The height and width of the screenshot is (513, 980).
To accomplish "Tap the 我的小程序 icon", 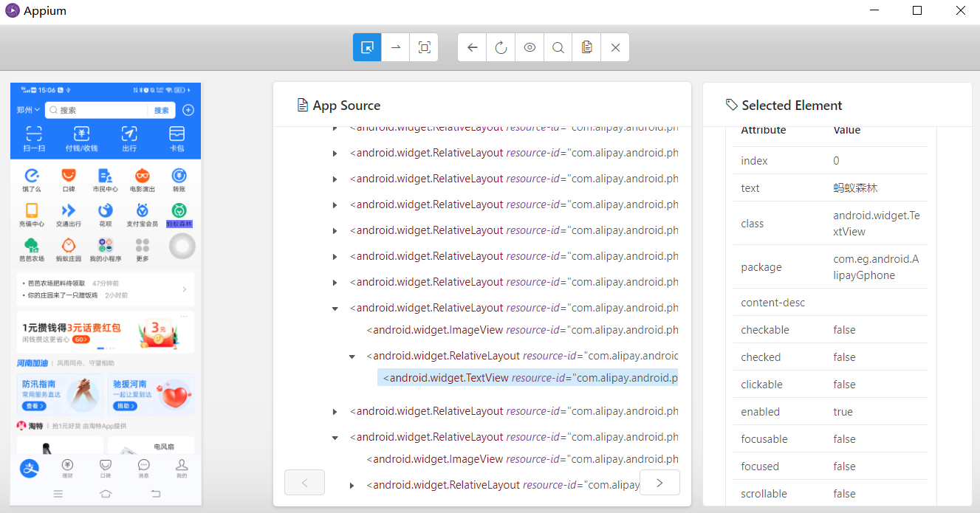I will (106, 245).
